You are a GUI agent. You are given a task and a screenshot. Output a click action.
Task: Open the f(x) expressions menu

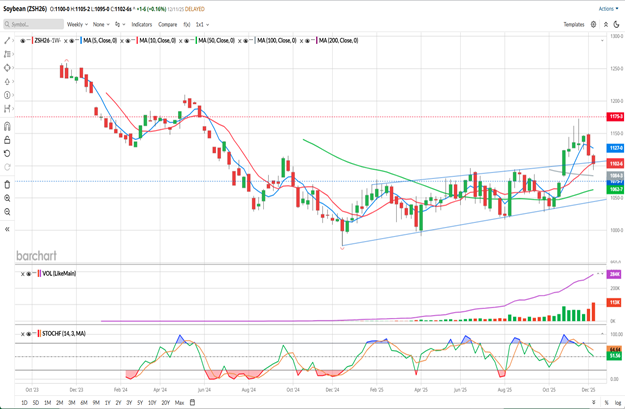click(187, 24)
